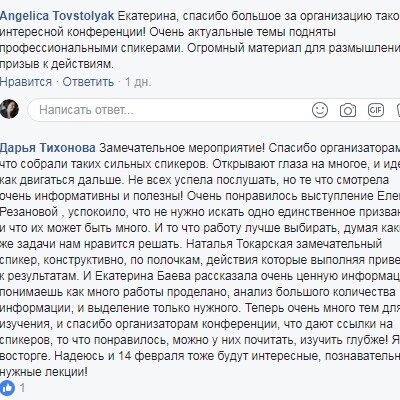Click 'Екатерина Баева' in Дарья's comment
The image size is (400, 400).
(143, 276)
